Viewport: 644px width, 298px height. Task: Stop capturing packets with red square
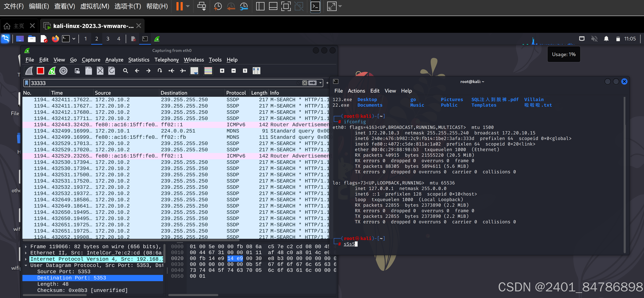40,71
